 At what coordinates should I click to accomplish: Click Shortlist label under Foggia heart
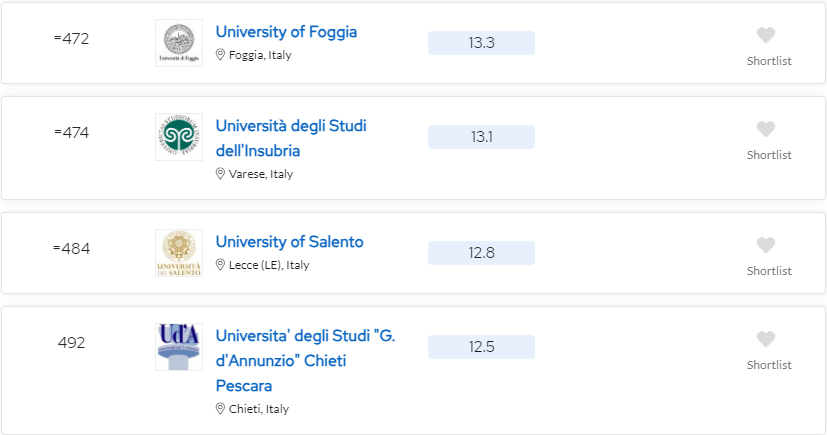769,61
